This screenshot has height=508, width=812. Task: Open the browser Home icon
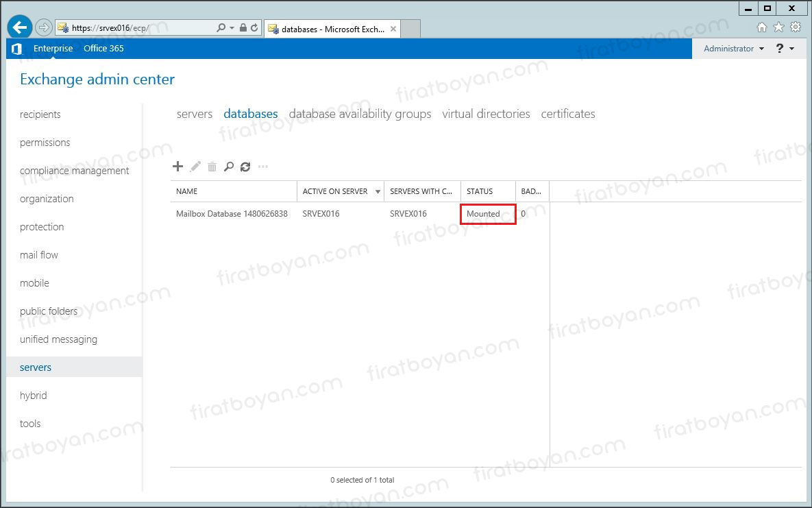tap(762, 27)
